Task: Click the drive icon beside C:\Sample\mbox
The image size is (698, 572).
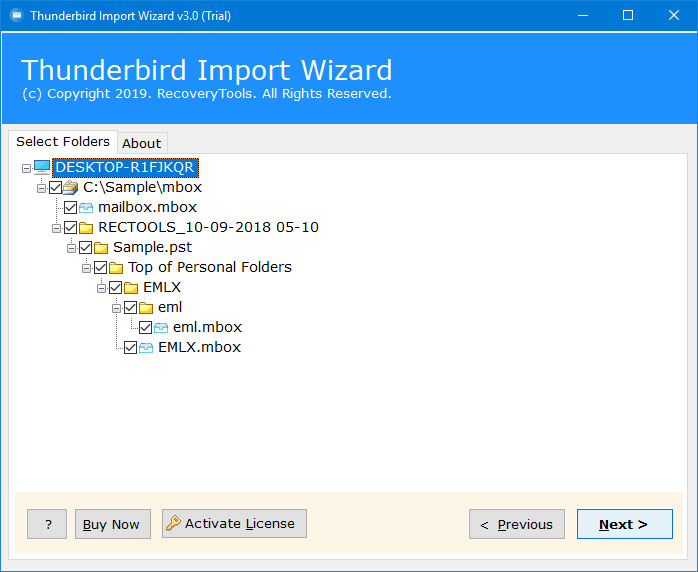Action: point(71,188)
